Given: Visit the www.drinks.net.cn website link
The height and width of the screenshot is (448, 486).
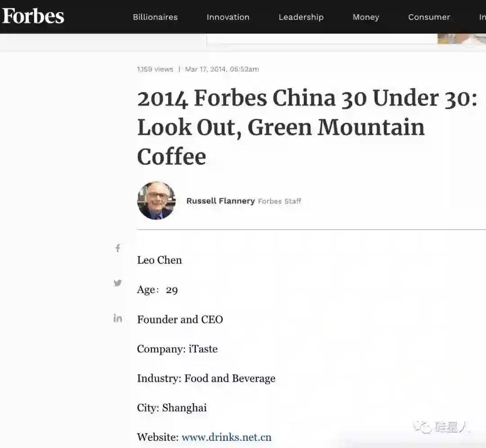Looking at the screenshot, I should (226, 437).
